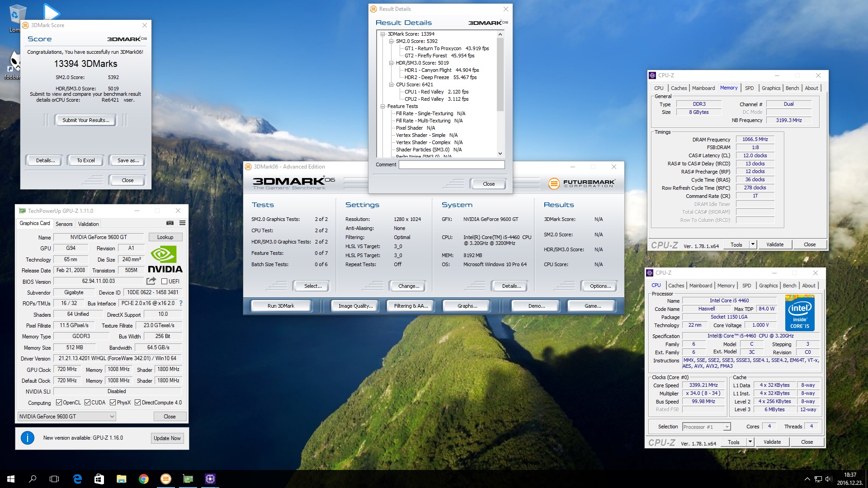Take GPU-Z screenshot with camera icon
The image size is (868, 488).
point(170,223)
